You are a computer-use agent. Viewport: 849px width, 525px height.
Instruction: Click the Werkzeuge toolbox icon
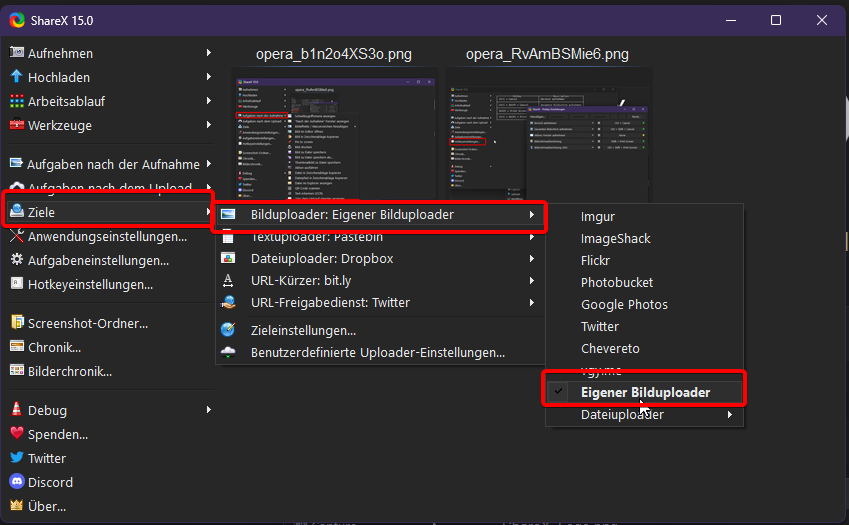[x=17, y=125]
